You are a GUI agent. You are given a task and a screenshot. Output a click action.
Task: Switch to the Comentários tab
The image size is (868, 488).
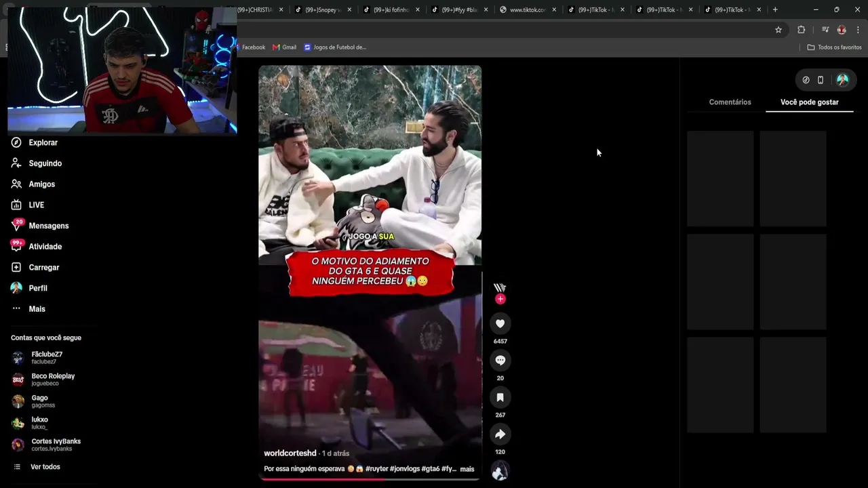click(x=730, y=102)
